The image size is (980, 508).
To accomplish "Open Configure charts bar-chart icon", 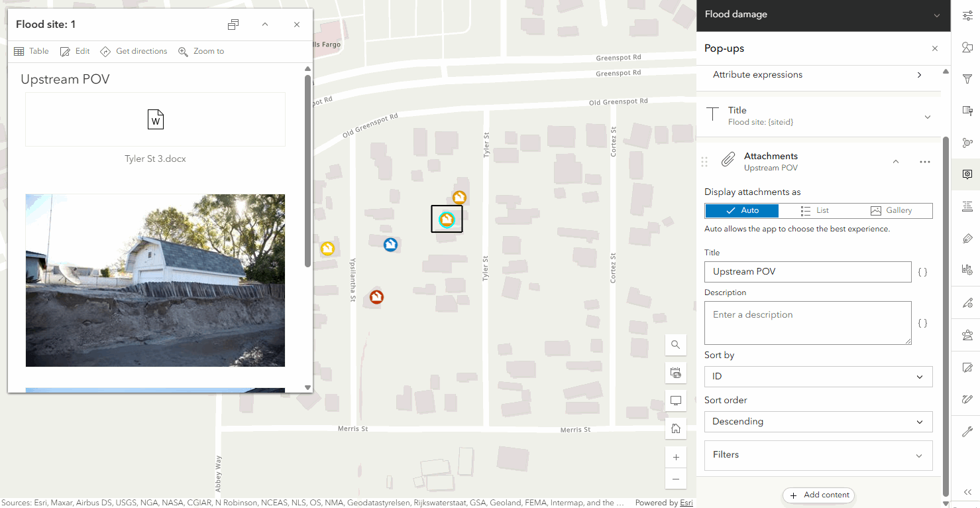I will pos(967,270).
